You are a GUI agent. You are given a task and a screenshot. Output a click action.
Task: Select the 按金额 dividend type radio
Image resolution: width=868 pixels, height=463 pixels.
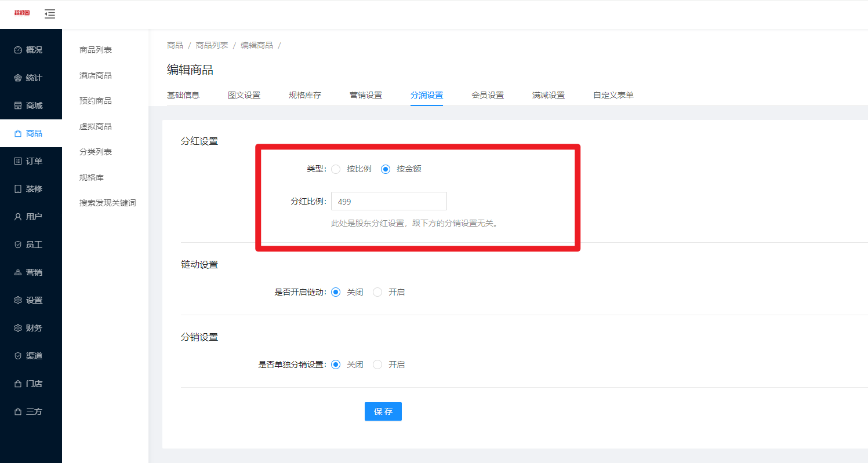tap(386, 169)
